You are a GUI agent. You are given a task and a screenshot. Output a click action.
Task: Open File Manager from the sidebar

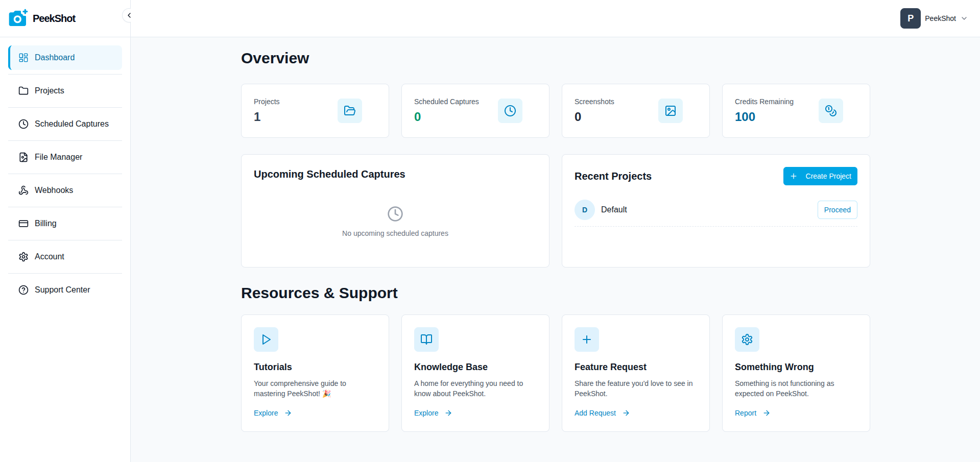pos(58,157)
